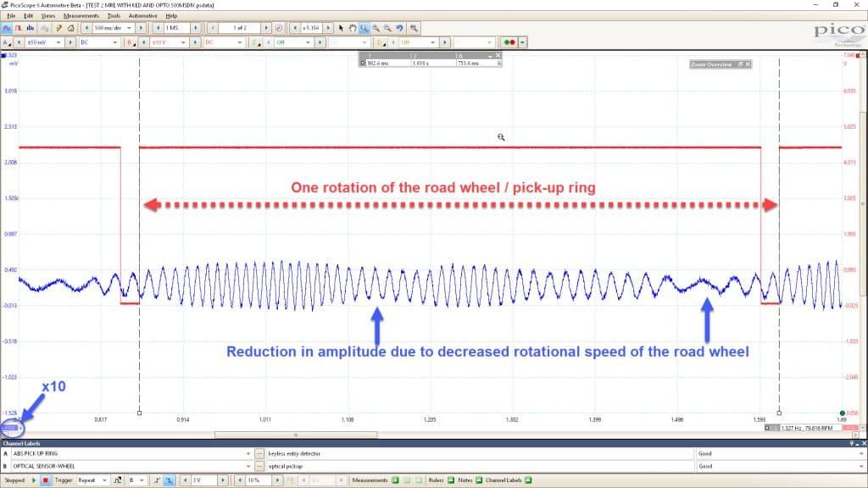
Task: Switch to persistence mode icon
Action: click(x=19, y=28)
